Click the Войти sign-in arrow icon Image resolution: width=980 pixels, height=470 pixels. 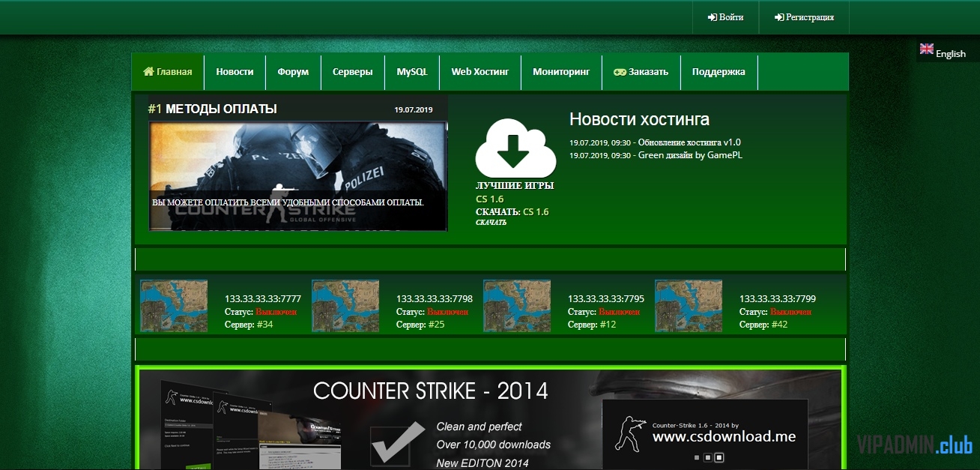tap(712, 17)
